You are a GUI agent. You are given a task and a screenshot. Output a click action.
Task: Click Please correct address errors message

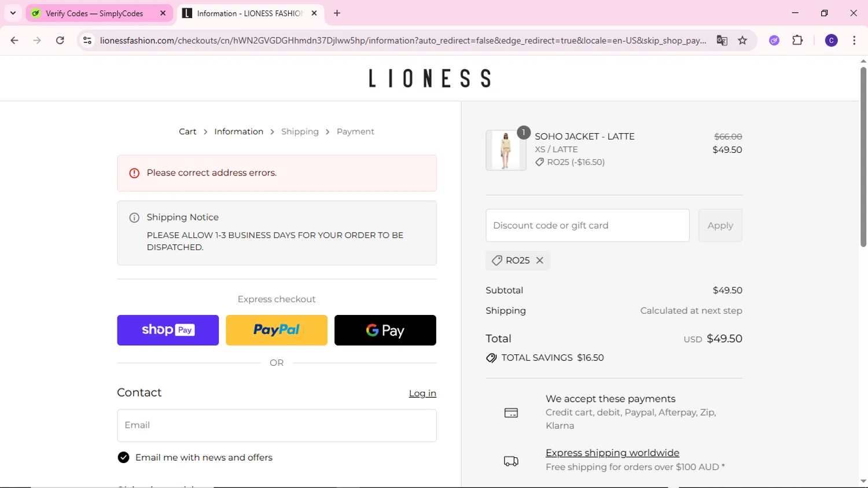[x=212, y=173]
